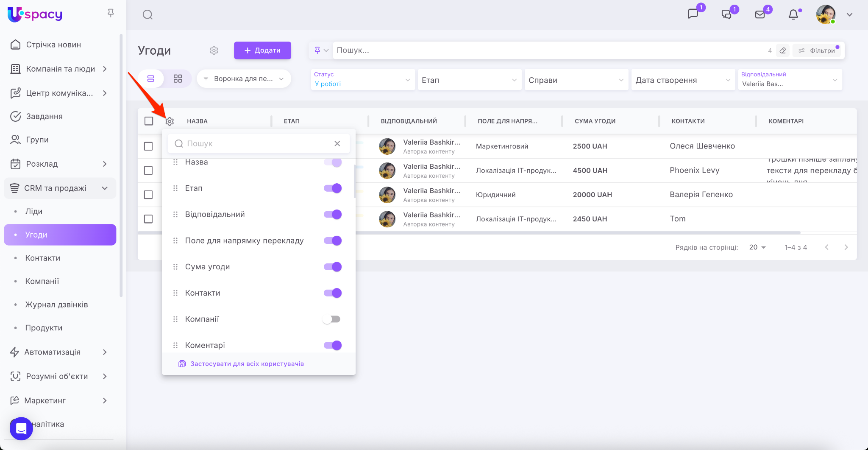This screenshot has width=868, height=450.
Task: Enable the Компанії column toggle
Action: 332,319
